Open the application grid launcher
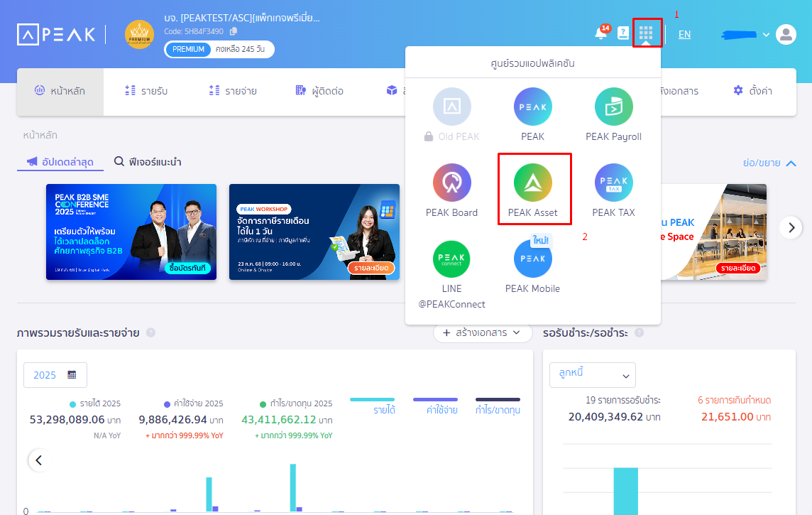The image size is (812, 515). tap(646, 33)
